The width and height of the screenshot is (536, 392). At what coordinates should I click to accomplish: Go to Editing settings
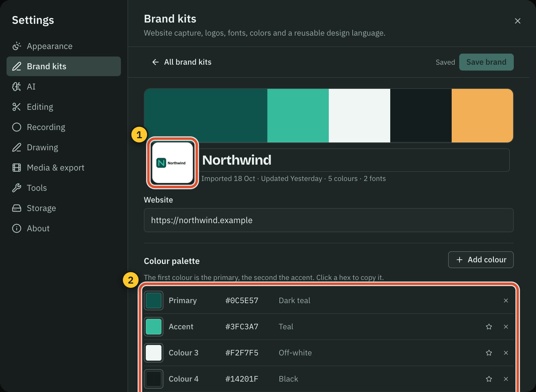point(64,107)
